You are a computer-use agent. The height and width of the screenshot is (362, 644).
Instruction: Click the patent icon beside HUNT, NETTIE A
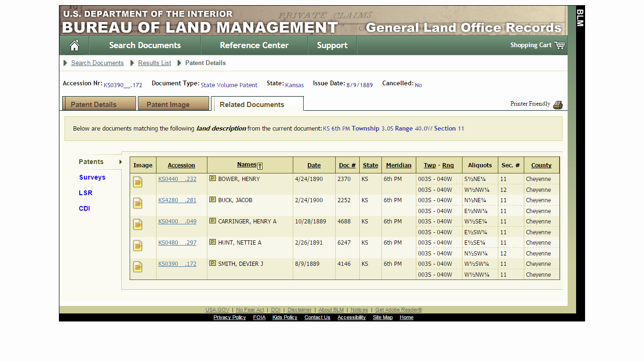(x=212, y=242)
